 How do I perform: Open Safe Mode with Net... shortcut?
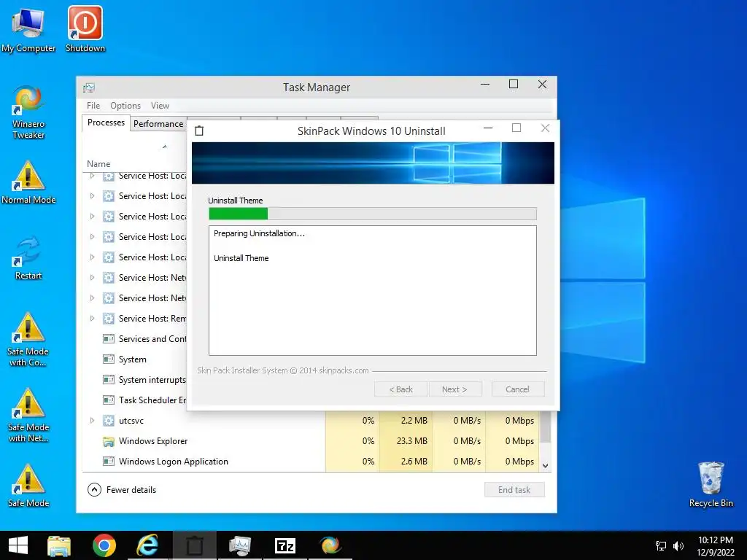point(28,416)
